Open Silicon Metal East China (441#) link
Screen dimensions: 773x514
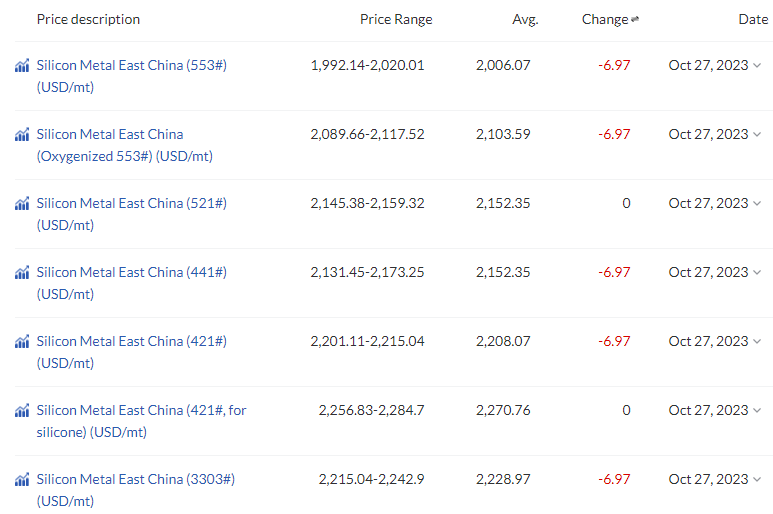(x=132, y=283)
